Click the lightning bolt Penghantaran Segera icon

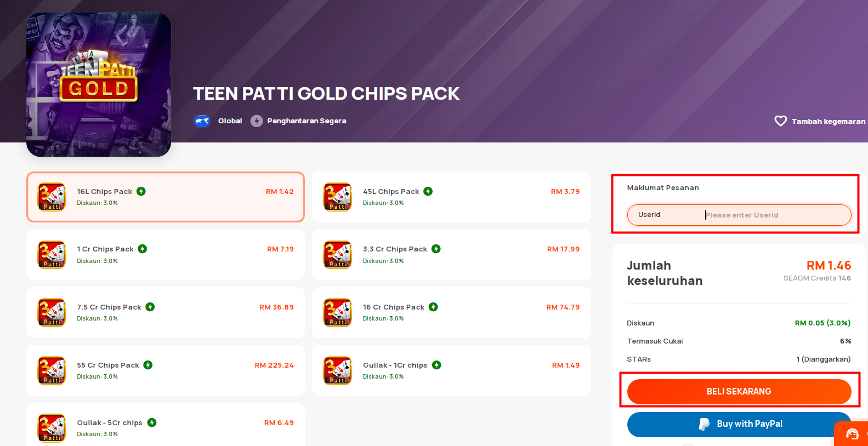[x=257, y=121]
